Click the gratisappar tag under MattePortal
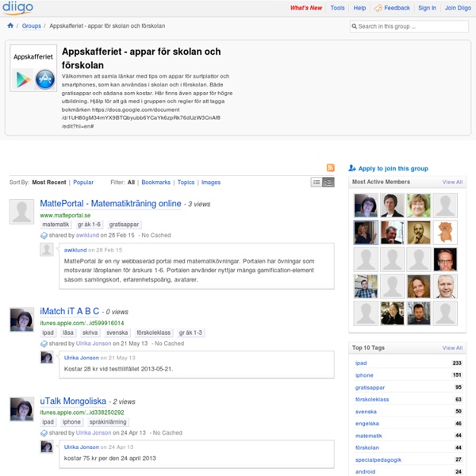 [x=124, y=225]
